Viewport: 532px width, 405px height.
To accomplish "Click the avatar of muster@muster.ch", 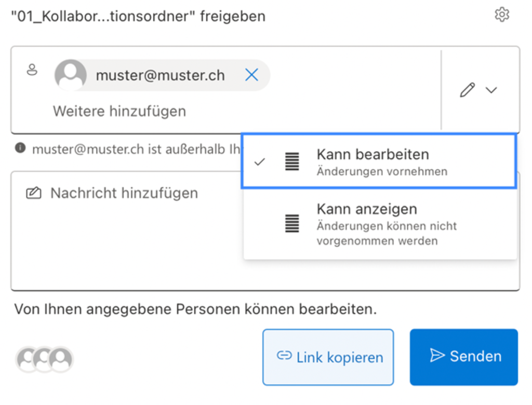I will (70, 75).
